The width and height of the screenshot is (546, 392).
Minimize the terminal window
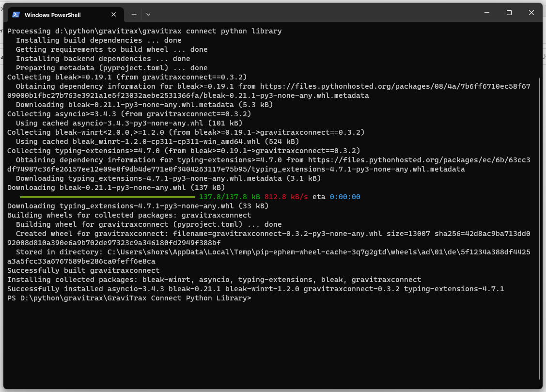point(486,13)
